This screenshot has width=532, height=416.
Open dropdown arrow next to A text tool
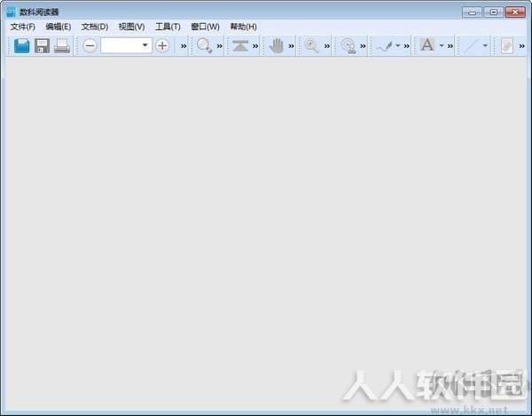click(x=442, y=45)
